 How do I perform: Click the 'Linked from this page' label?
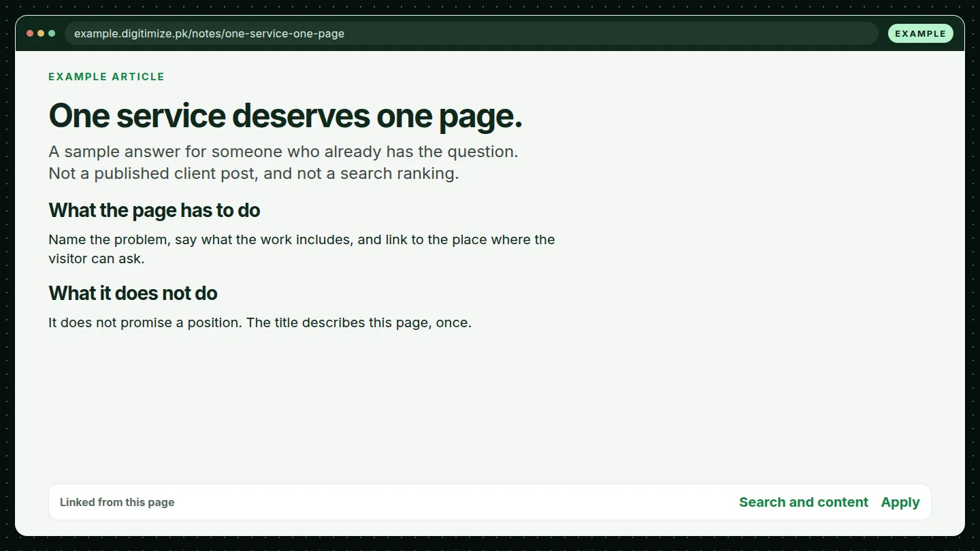point(117,502)
